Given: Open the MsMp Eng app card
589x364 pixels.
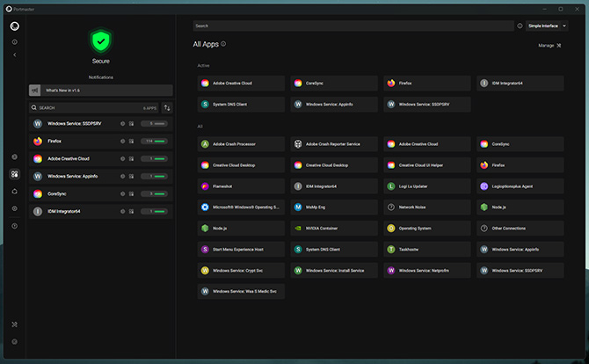Looking at the screenshot, I should pyautogui.click(x=334, y=207).
